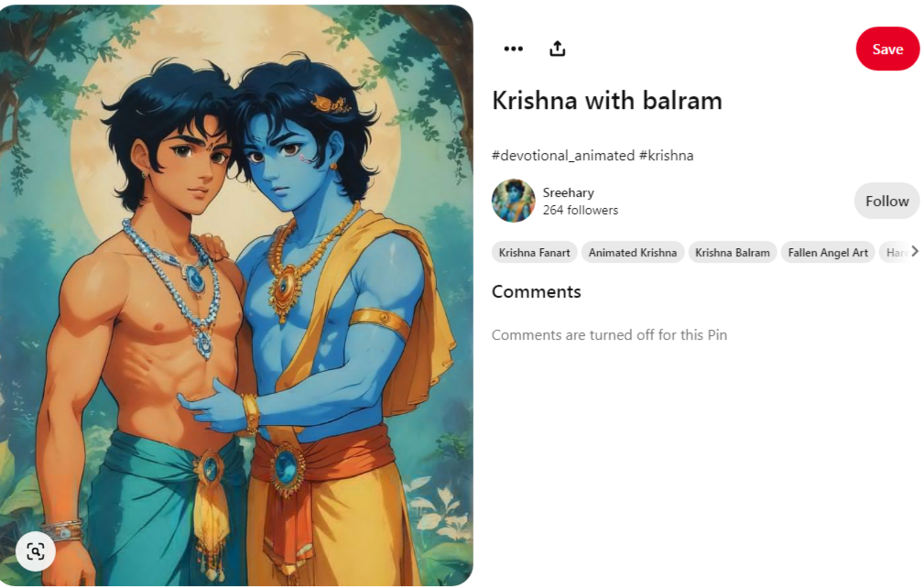Select the Fallen Angel Art tag chip

click(x=828, y=252)
